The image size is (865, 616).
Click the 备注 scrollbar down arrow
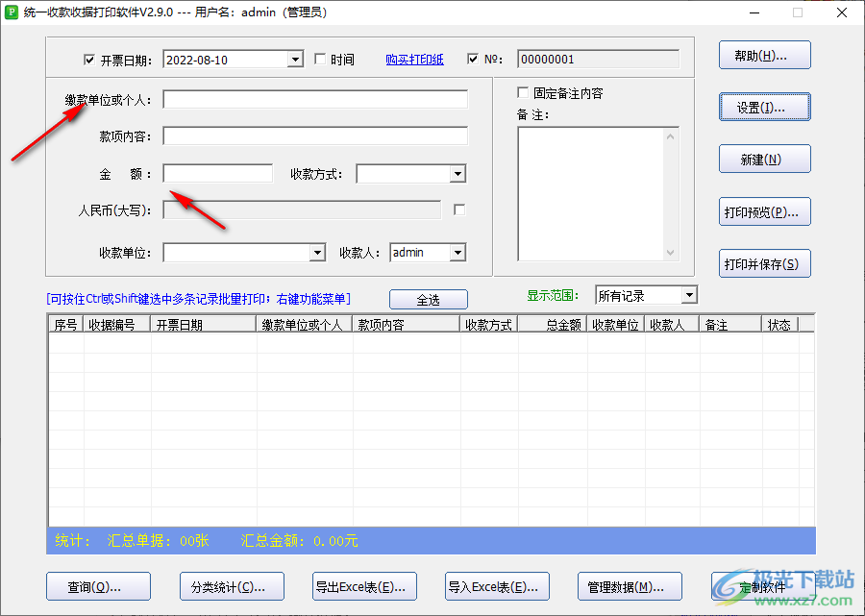point(671,253)
